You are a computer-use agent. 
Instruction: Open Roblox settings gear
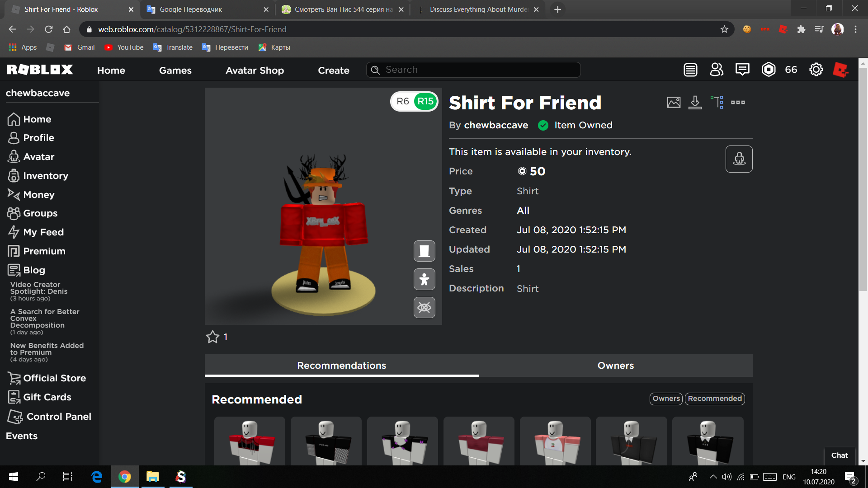[x=816, y=70]
